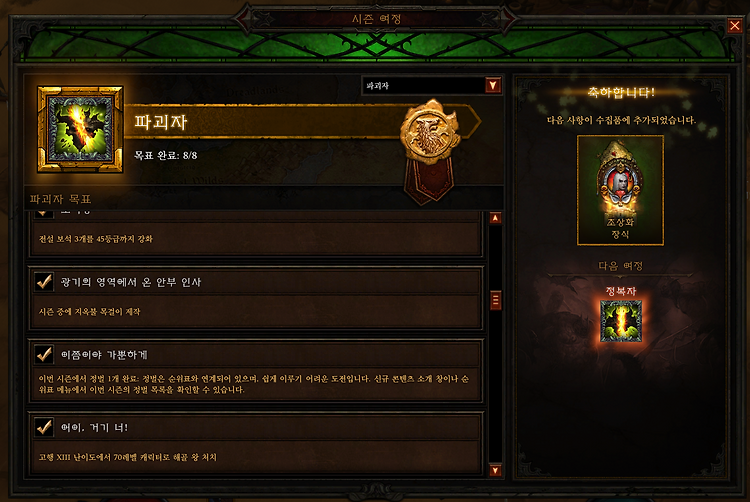Select the golden lion wax seal medal
Screen dimensions: 750x502
(x=430, y=131)
